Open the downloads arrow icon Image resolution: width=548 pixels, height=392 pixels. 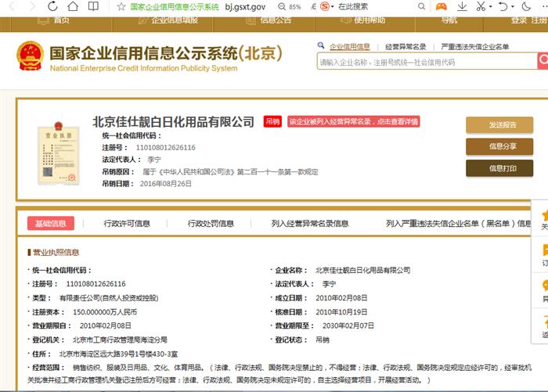[x=462, y=6]
